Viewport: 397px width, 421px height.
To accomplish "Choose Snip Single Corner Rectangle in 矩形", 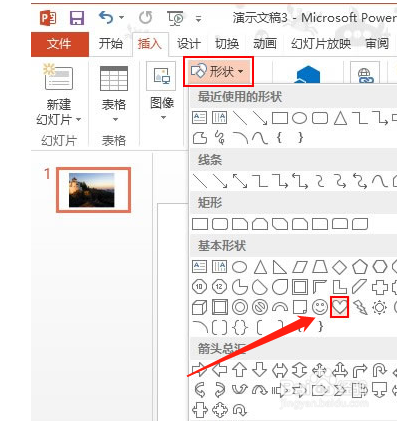I will coord(240,224).
